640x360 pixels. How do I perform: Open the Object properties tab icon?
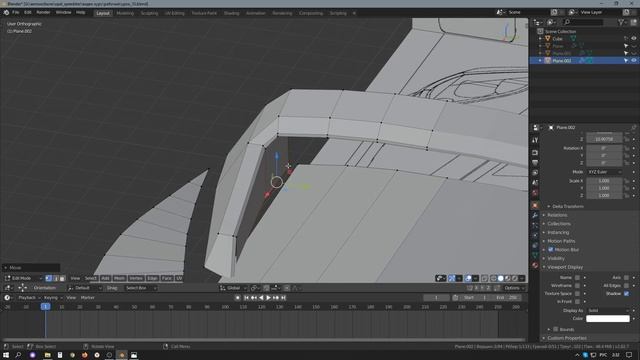535,205
